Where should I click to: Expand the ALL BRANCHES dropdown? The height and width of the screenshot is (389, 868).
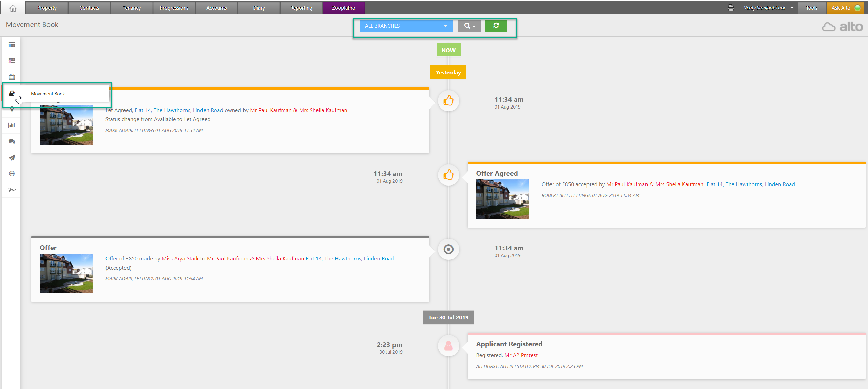point(406,26)
